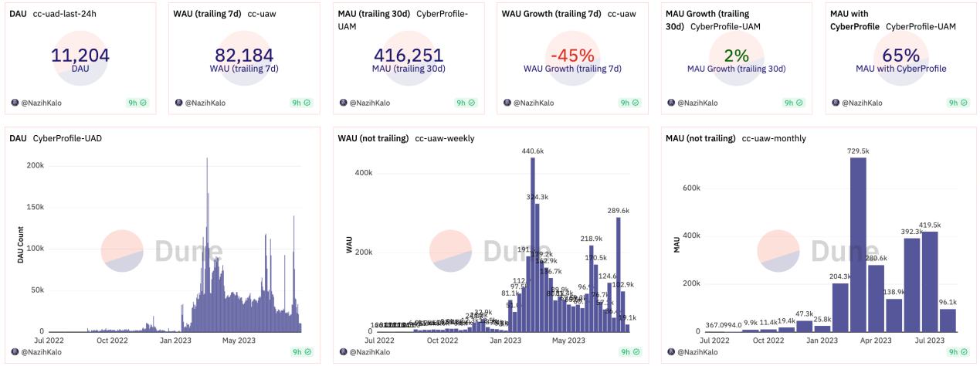Click the 9h refresh badge in MAU (trailing 30d) card
The image size is (980, 366).
(x=465, y=103)
